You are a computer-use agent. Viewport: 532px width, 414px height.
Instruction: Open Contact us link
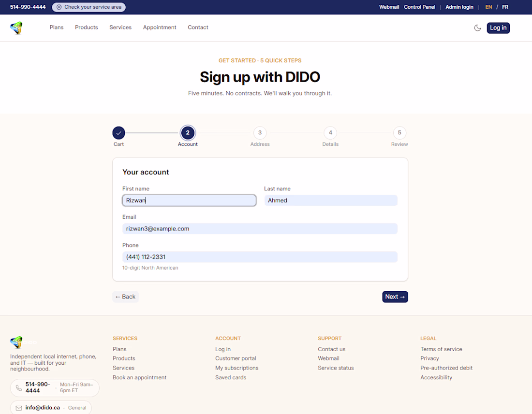331,349
